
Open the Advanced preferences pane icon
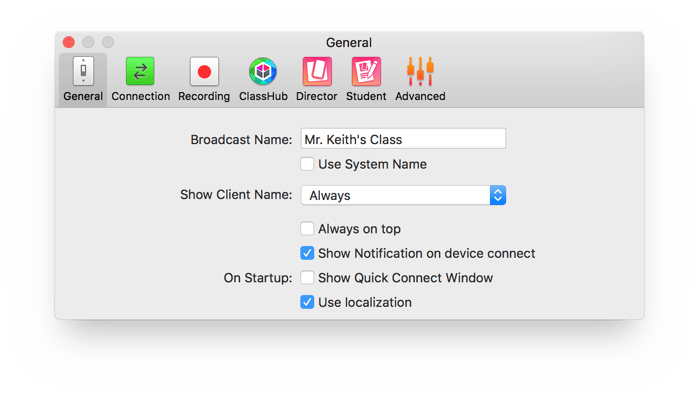pos(420,71)
